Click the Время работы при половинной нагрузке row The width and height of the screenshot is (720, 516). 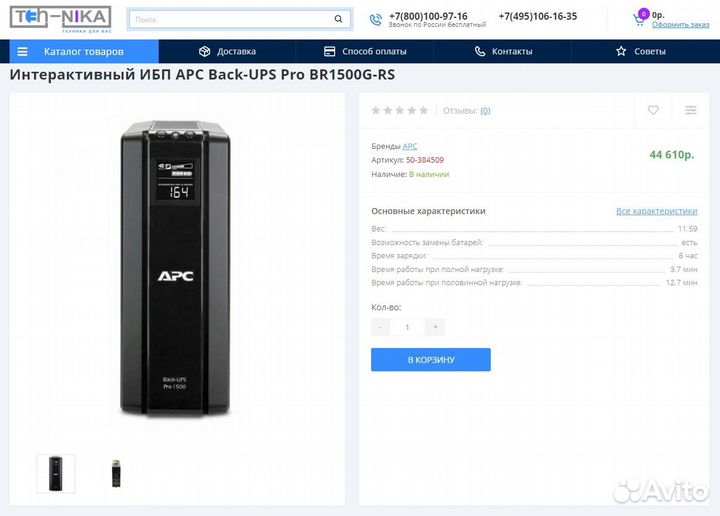(534, 283)
